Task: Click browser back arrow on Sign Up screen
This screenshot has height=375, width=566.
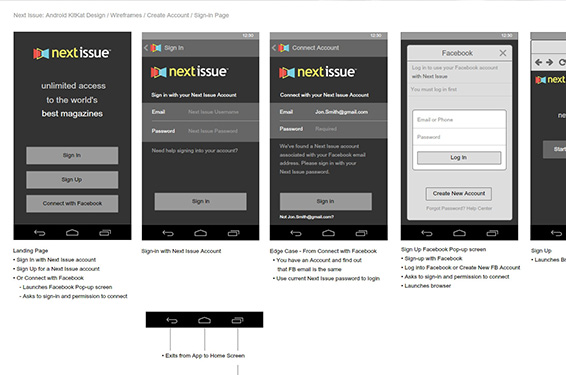Action: tap(538, 62)
